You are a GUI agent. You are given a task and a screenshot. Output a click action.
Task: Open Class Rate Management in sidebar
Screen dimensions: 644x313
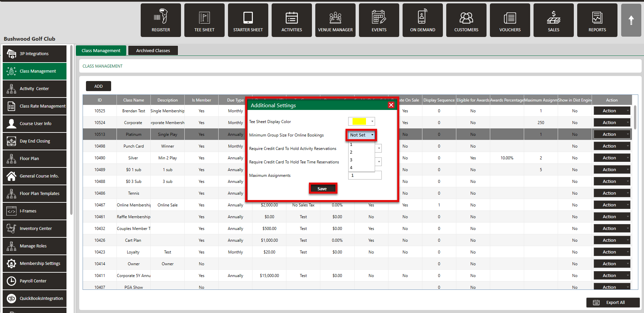[x=35, y=106]
